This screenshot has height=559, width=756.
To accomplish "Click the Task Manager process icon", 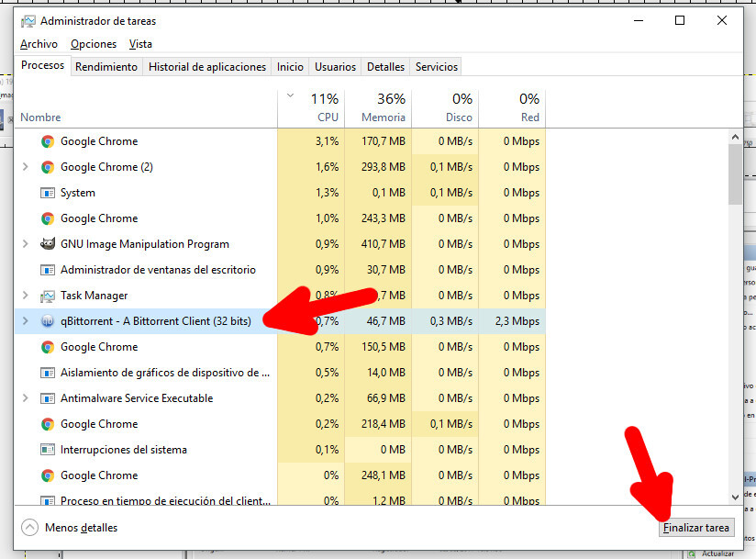I will 48,296.
